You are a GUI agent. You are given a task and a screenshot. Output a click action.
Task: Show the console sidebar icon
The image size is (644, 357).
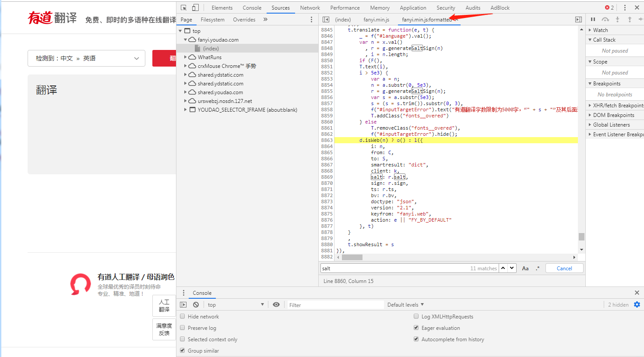[183, 304]
